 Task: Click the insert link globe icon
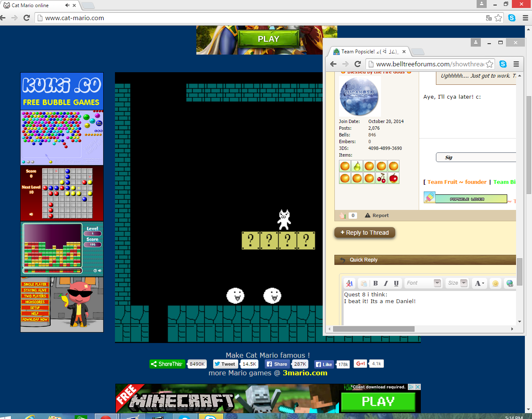[509, 283]
